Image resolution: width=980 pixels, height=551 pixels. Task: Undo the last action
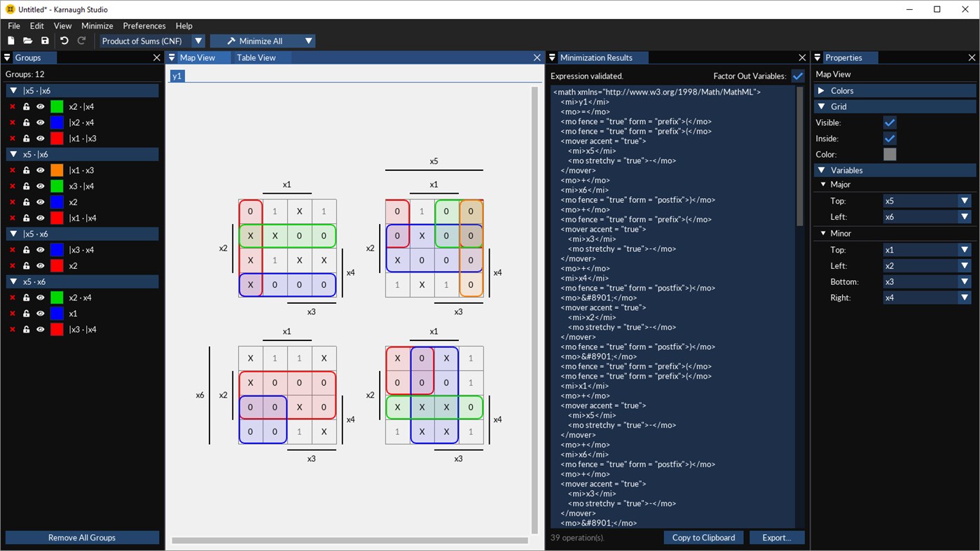[x=64, y=41]
